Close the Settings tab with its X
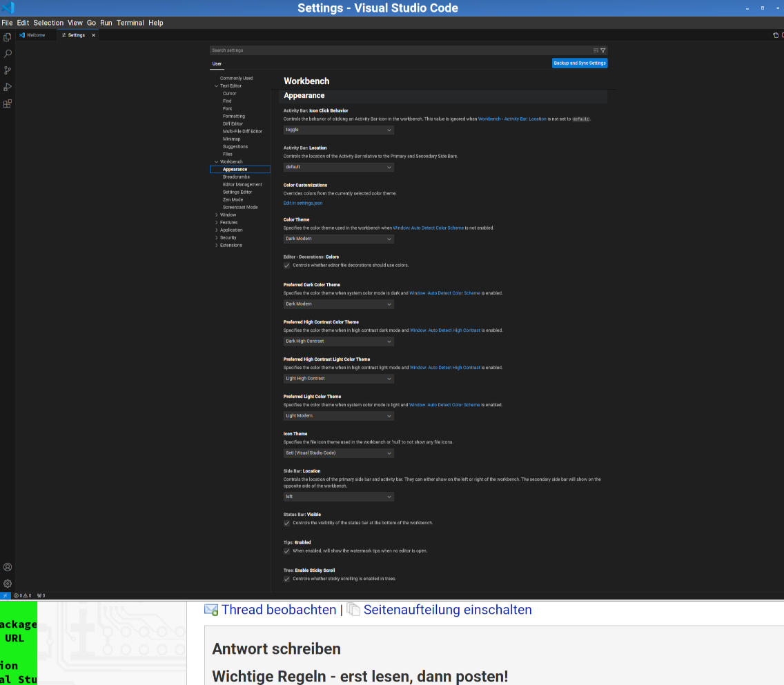The width and height of the screenshot is (784, 685). 93,35
